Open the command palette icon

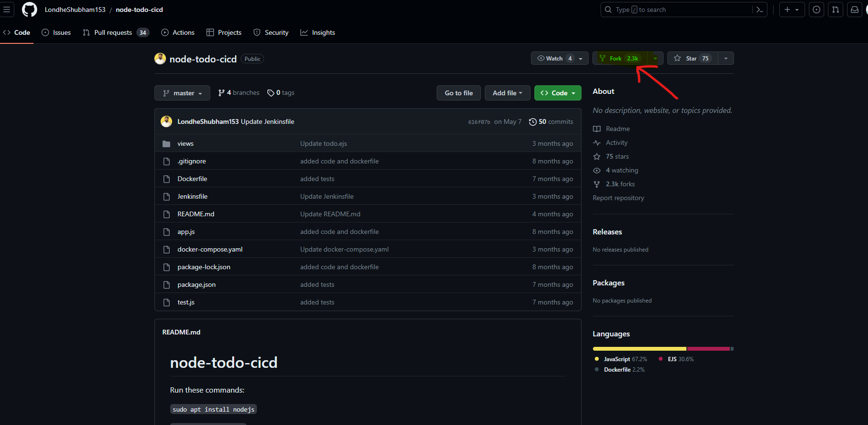coord(760,10)
